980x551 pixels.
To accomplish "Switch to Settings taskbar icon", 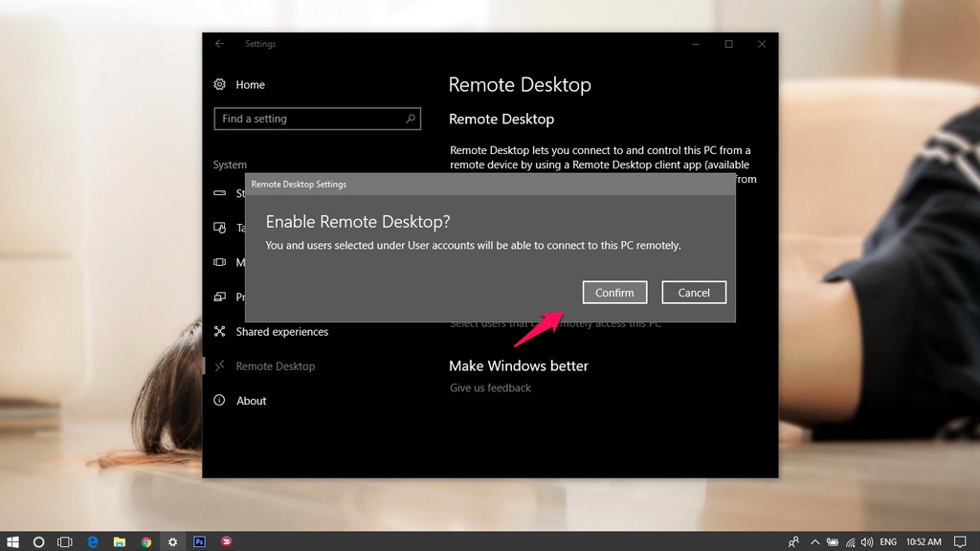I will (x=172, y=541).
